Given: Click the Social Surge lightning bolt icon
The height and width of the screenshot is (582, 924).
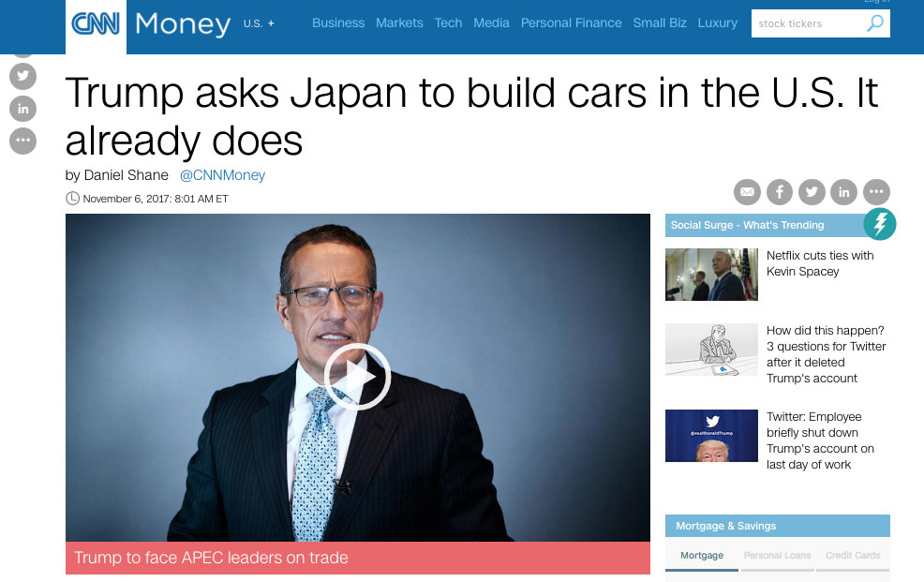Looking at the screenshot, I should click(x=880, y=224).
